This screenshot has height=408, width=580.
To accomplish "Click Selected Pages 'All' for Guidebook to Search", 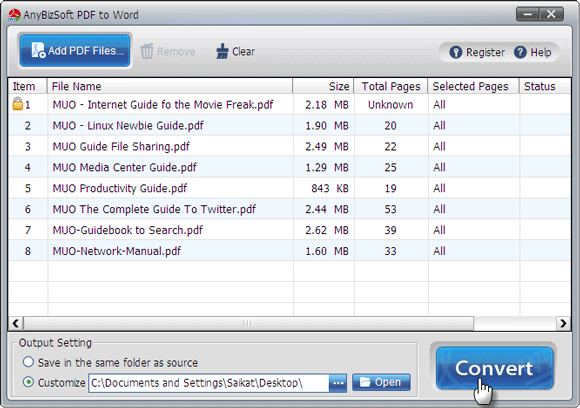I will click(x=439, y=230).
